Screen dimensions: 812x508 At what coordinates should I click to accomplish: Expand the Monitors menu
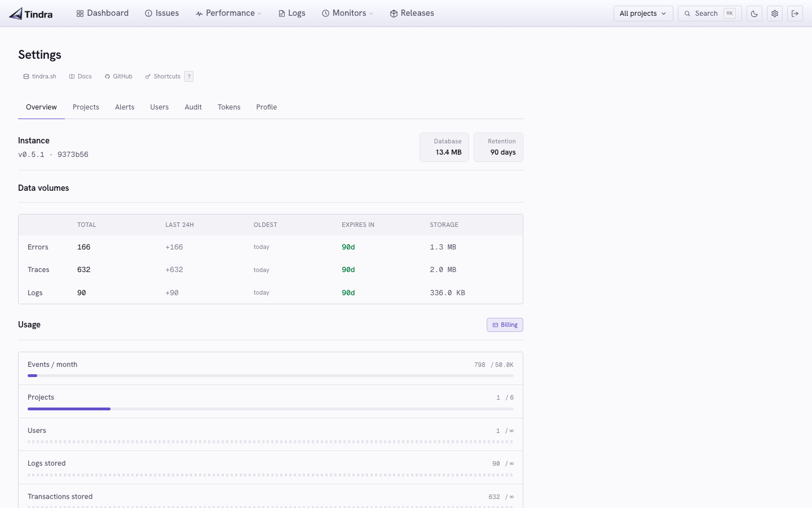[347, 13]
